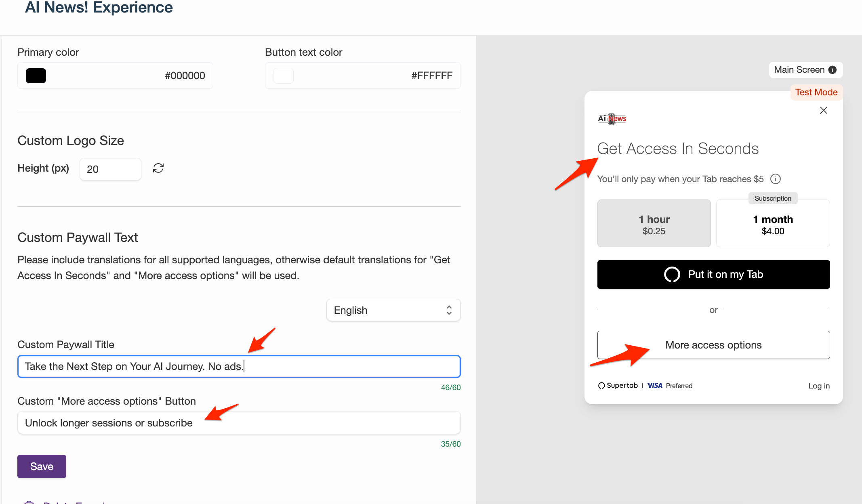Click info icon beside Tab reaches $5
This screenshot has height=504, width=862.
pyautogui.click(x=776, y=179)
